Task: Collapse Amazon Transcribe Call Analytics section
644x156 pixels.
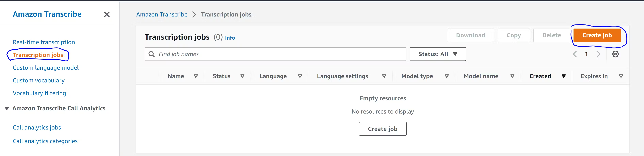Action: coord(7,108)
